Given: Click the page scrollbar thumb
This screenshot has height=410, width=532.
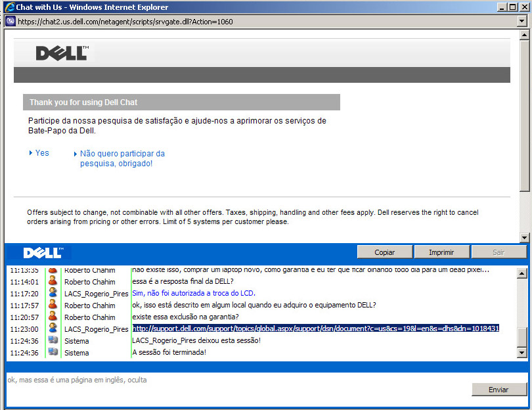Looking at the screenshot, I should (x=524, y=116).
